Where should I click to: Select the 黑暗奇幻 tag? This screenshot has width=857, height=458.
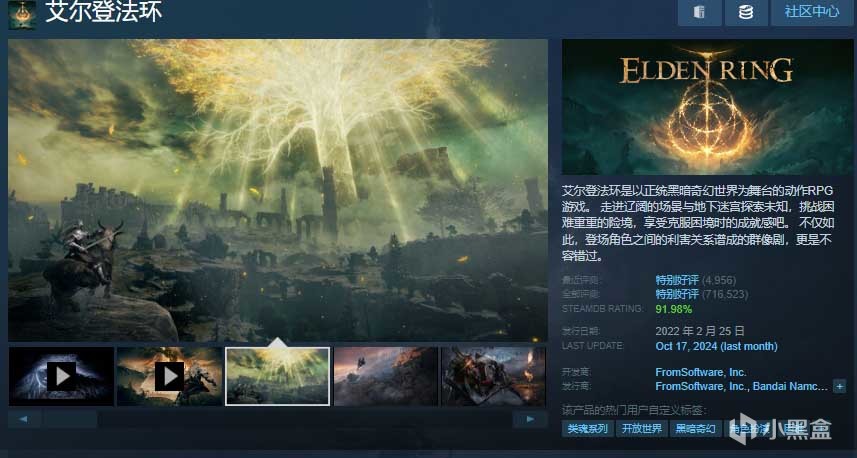point(695,429)
